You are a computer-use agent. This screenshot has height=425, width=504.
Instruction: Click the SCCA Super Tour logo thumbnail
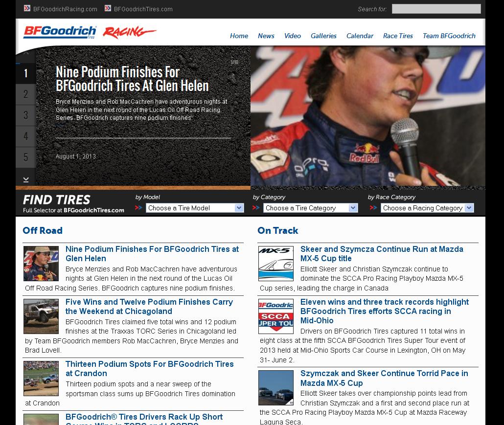coord(276,316)
